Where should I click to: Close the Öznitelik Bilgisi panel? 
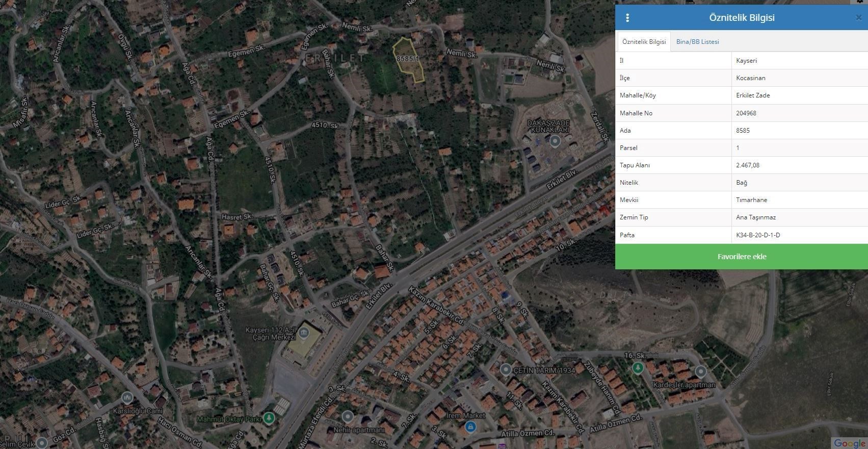coord(859,18)
